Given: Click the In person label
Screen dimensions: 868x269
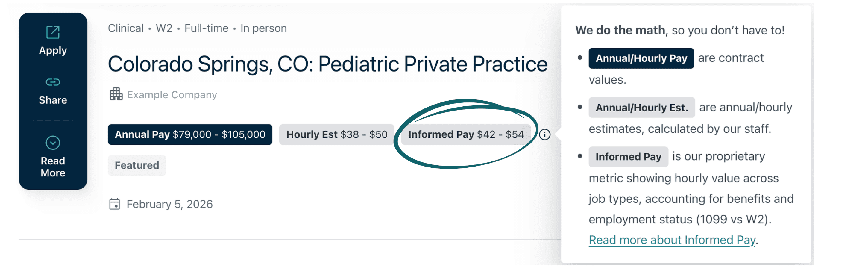Looking at the screenshot, I should coord(263,28).
